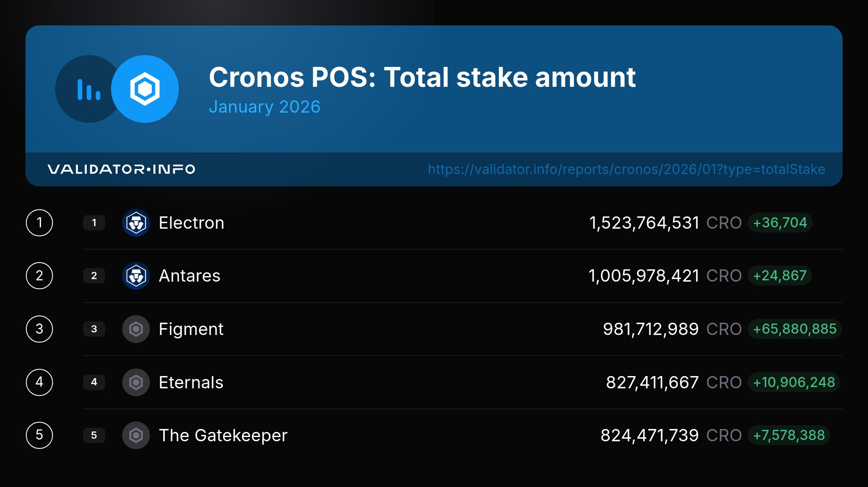Click the small square rank 4 tag

94,382
